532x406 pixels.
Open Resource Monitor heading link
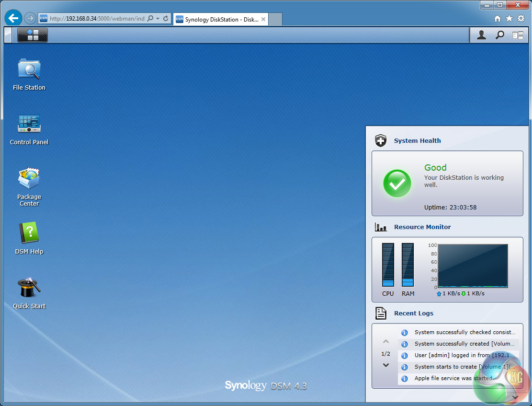pos(422,227)
